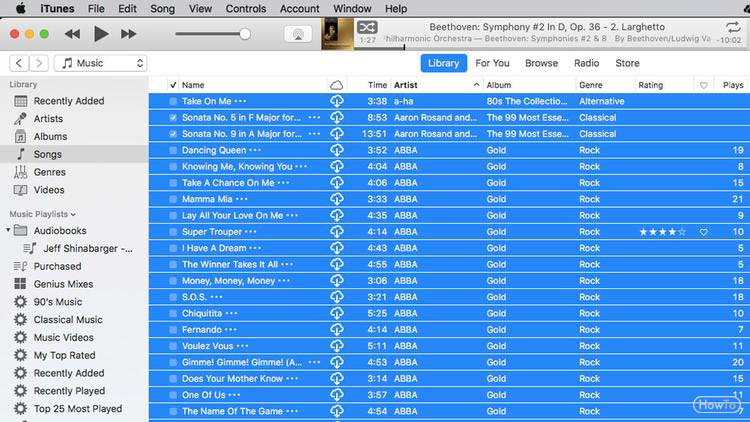
Task: Collapse the Audiobooks folder triangle
Action: [8, 231]
